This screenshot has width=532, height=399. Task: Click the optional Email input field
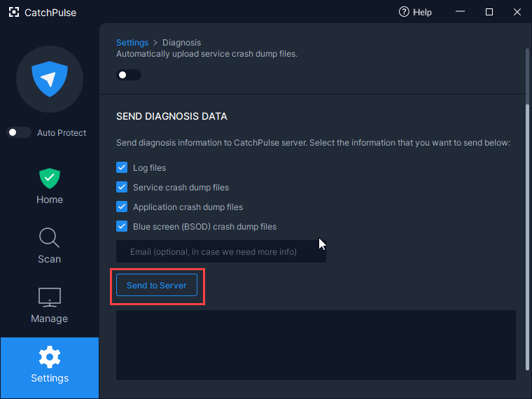(x=221, y=251)
